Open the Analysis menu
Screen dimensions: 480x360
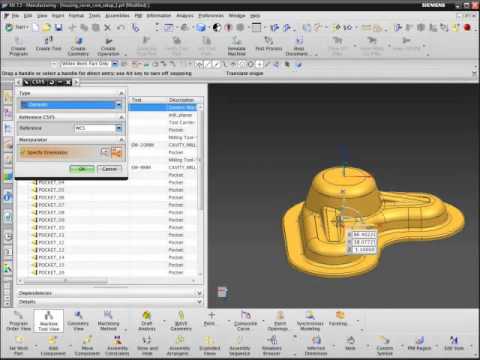[185, 16]
